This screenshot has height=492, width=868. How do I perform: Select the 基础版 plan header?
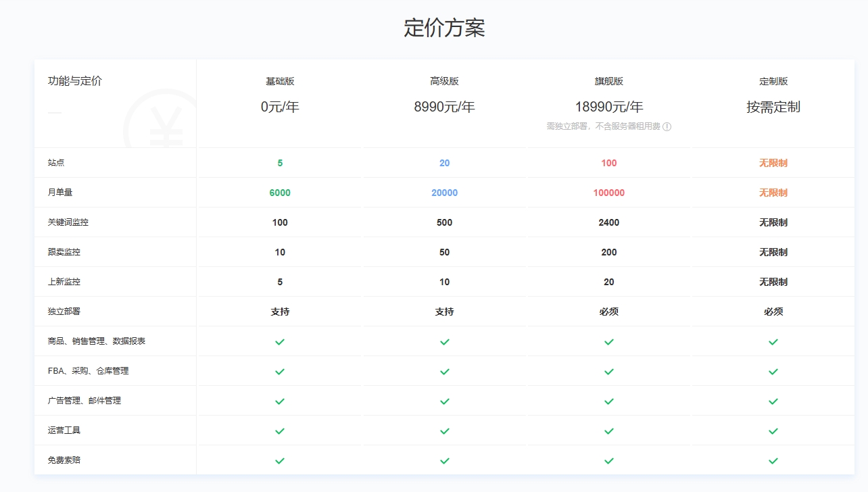pyautogui.click(x=280, y=81)
